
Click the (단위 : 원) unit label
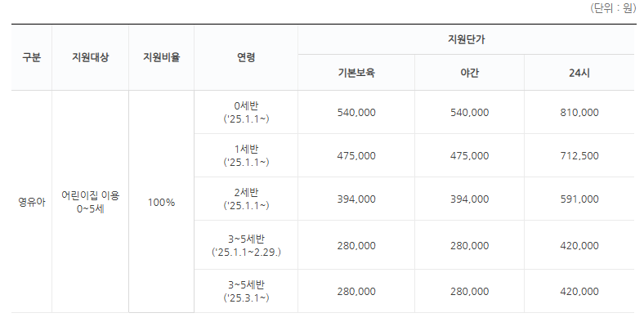(613, 8)
